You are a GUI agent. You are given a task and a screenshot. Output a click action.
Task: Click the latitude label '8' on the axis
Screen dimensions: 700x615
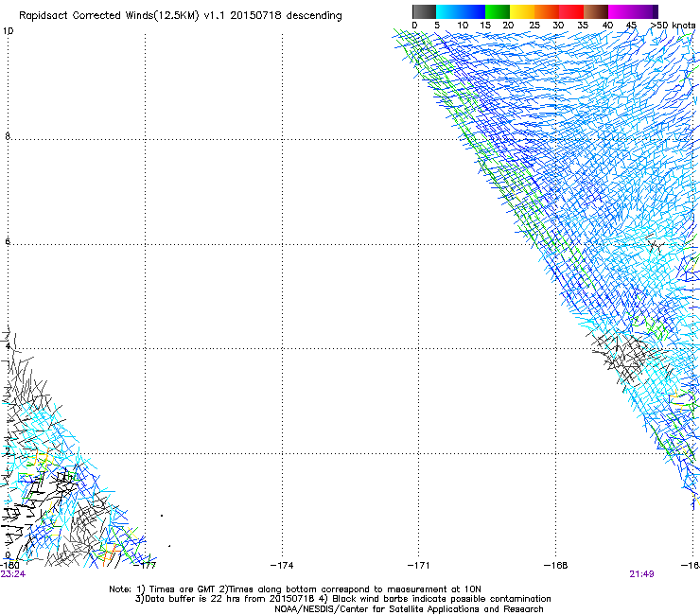click(8, 136)
